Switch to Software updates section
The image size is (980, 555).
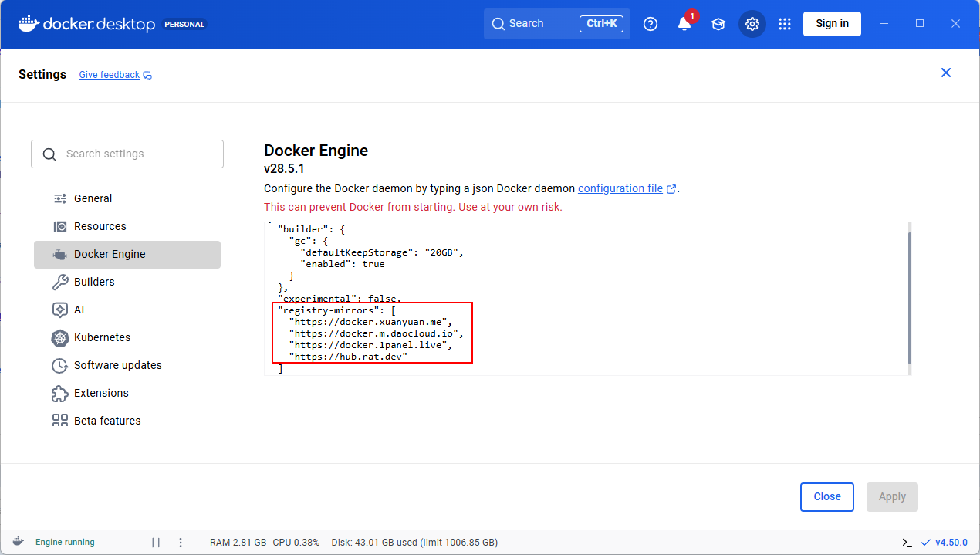point(127,365)
